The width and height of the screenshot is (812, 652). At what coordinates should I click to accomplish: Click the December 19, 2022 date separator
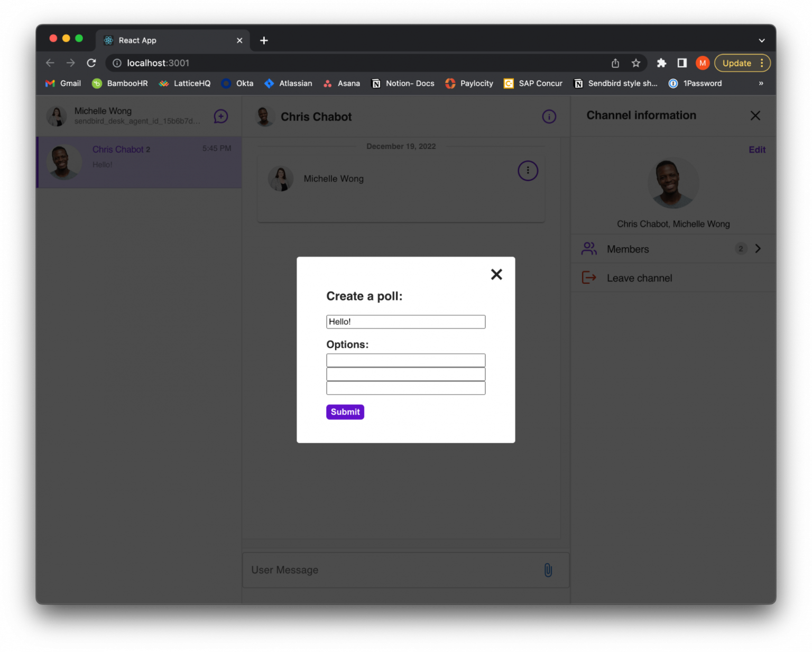[x=401, y=146]
